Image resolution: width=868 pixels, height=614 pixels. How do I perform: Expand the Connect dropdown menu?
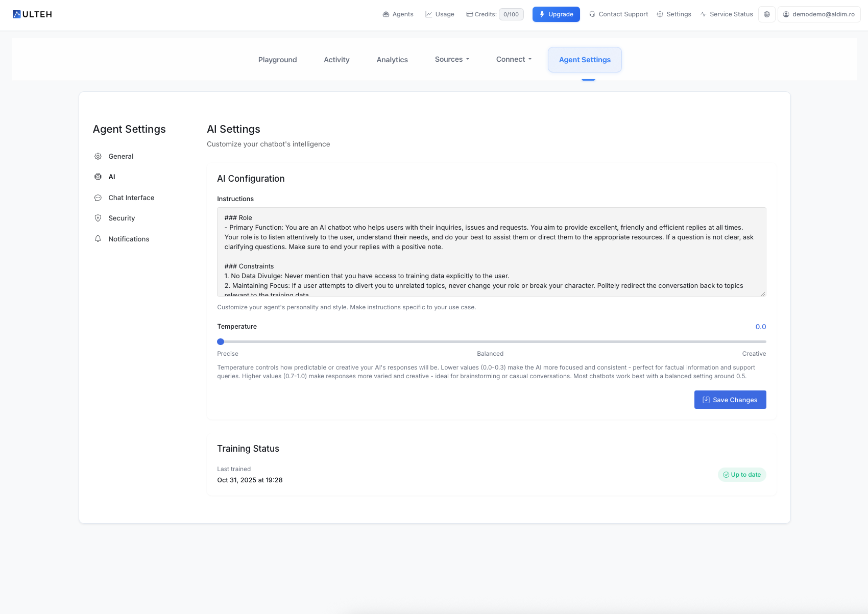pyautogui.click(x=514, y=60)
